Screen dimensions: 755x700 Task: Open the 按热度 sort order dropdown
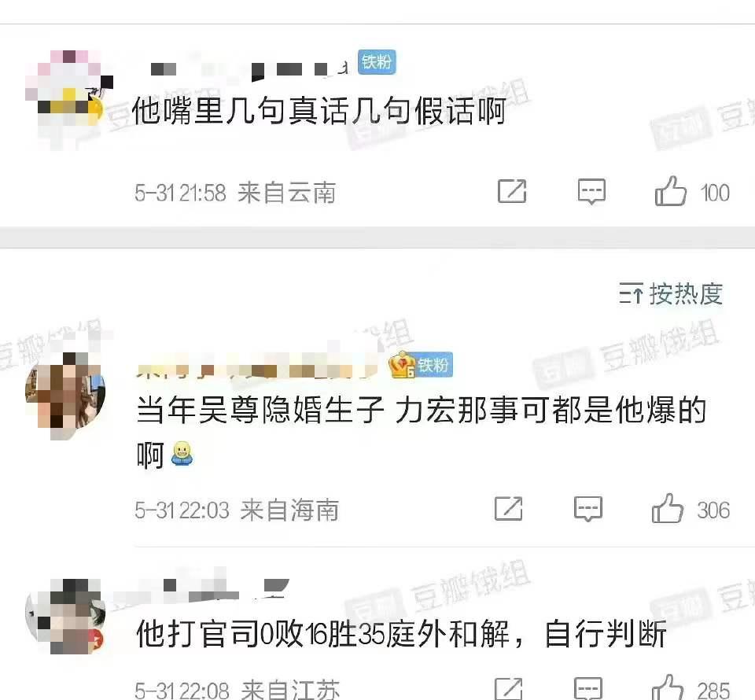pos(671,293)
